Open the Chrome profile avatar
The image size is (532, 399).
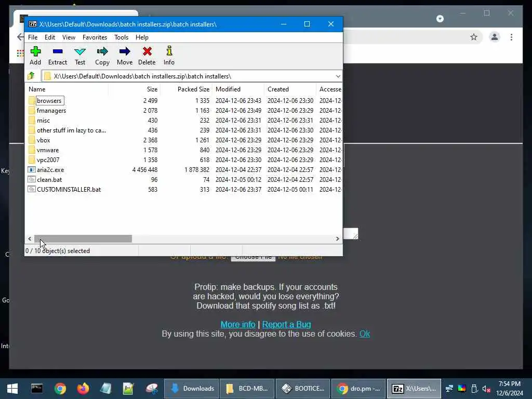495,37
